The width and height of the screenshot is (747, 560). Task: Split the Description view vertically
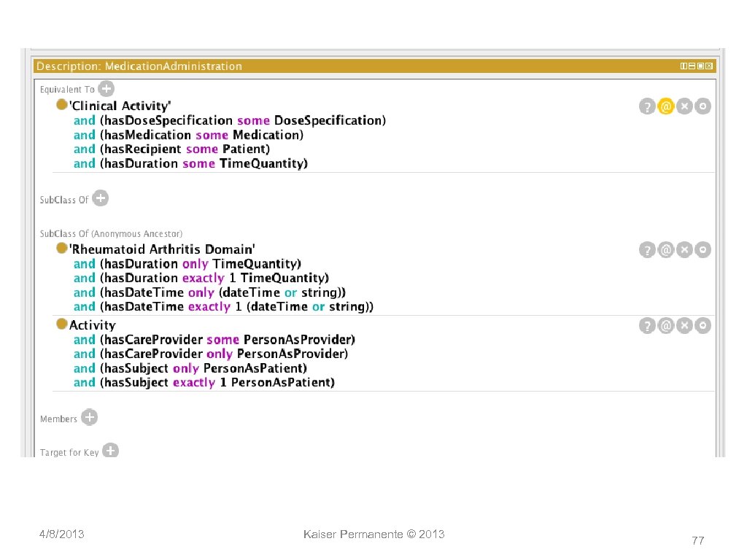pyautogui.click(x=684, y=66)
